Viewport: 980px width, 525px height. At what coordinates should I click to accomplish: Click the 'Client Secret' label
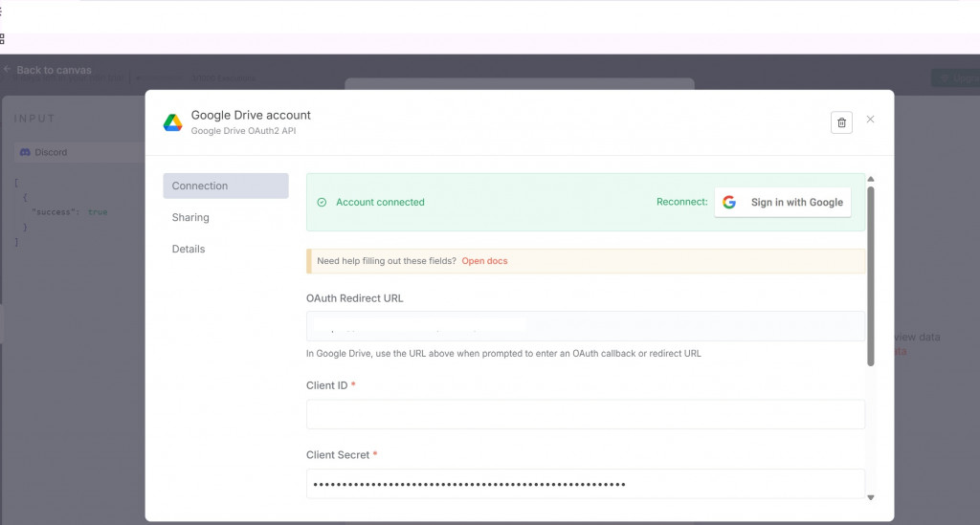click(x=338, y=455)
